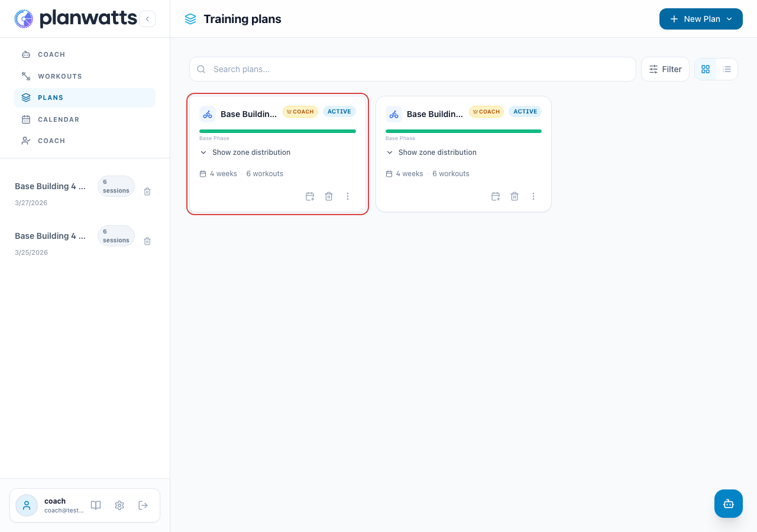Screen dimensions: 757x532
Task: Delete the 3/27/2026 session with trash icon
Action: pyautogui.click(x=147, y=192)
